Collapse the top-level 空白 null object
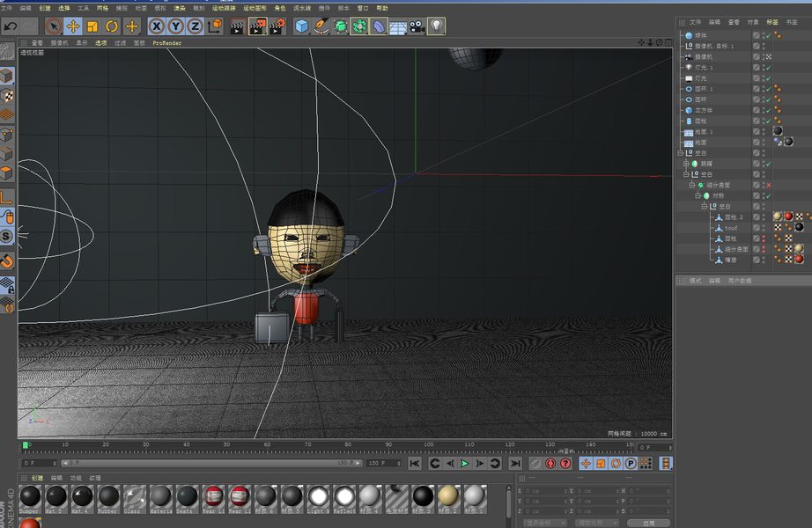Viewport: 812px width, 528px height. pyautogui.click(x=681, y=153)
